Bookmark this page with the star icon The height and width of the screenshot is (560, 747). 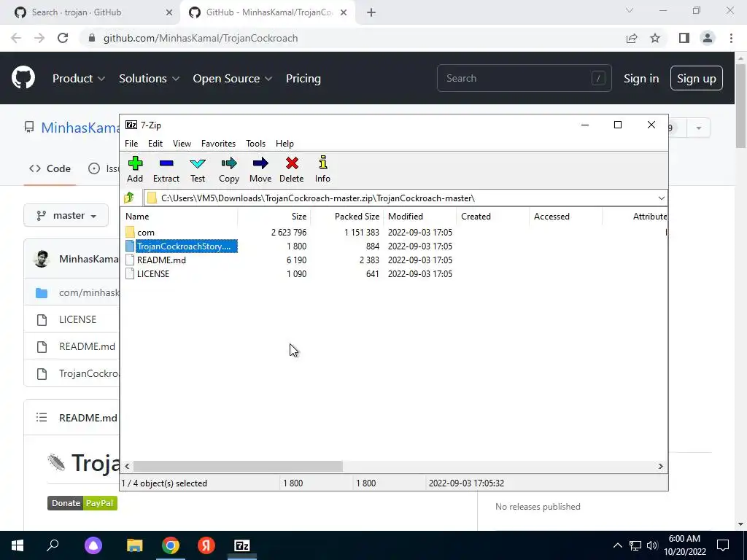tap(655, 38)
